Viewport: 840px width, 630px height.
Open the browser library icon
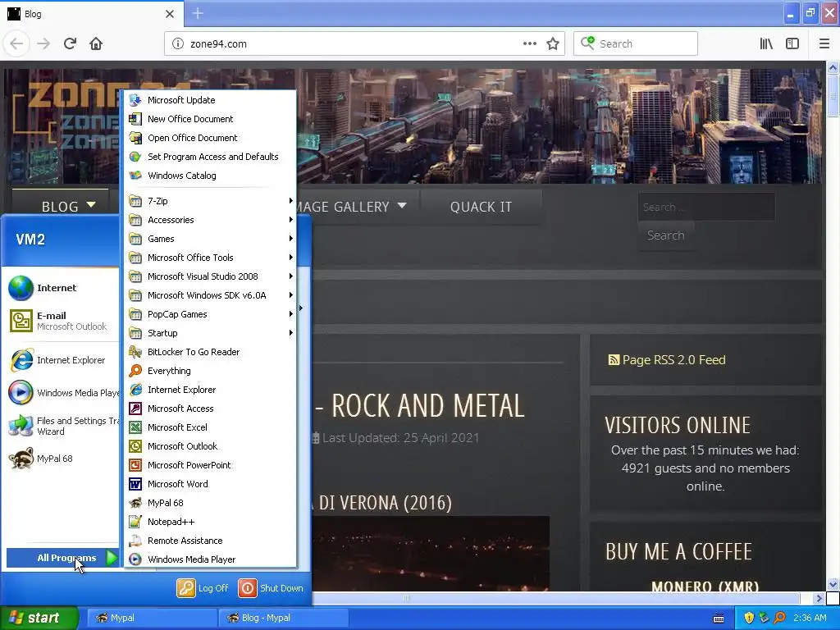pyautogui.click(x=766, y=44)
